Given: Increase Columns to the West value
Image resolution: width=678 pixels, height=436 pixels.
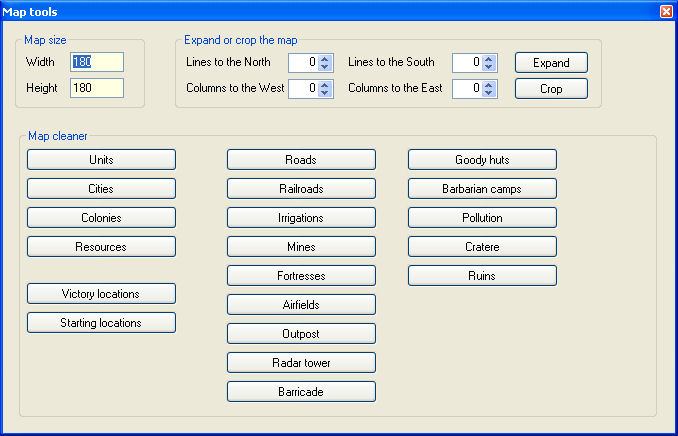Looking at the screenshot, I should tap(325, 84).
